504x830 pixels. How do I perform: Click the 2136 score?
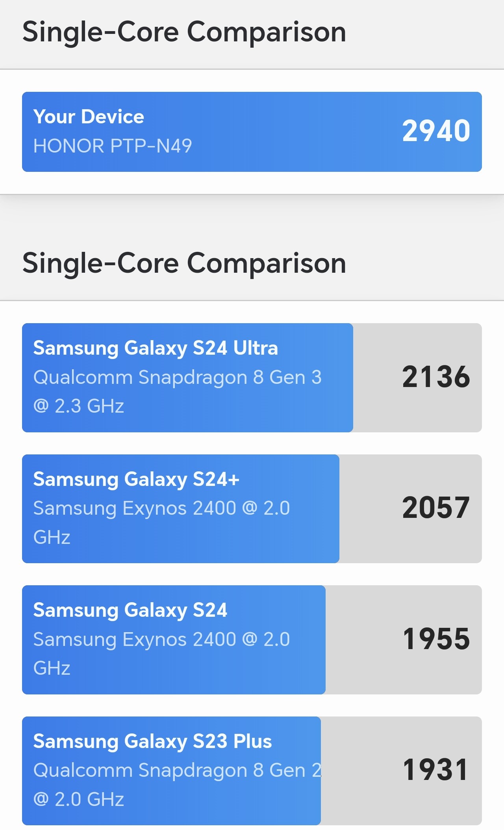436,377
